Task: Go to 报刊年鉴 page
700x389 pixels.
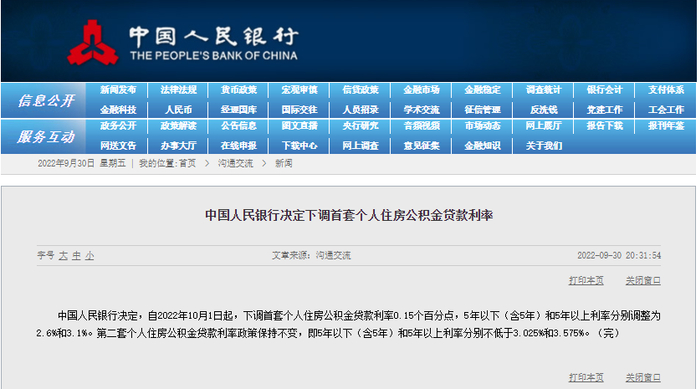Action: tap(666, 126)
